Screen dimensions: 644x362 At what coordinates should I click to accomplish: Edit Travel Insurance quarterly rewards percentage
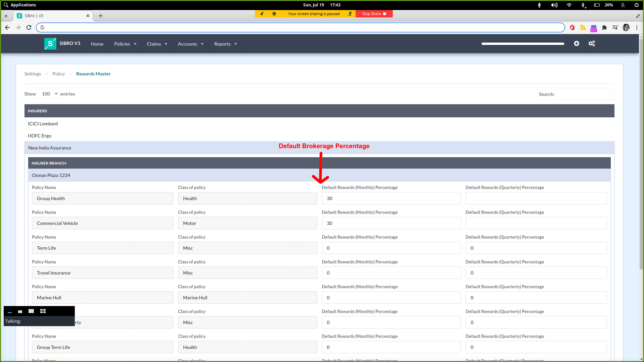click(x=536, y=273)
